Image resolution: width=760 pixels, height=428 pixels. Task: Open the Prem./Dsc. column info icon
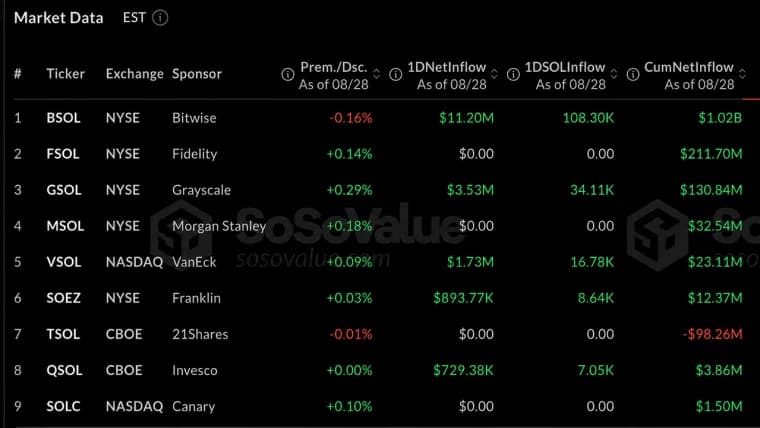tap(287, 74)
